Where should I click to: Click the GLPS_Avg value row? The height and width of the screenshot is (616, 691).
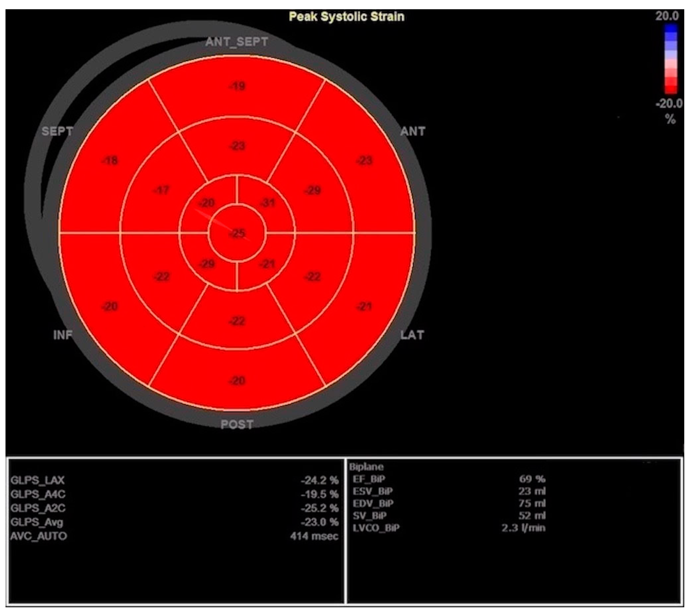pos(174,522)
